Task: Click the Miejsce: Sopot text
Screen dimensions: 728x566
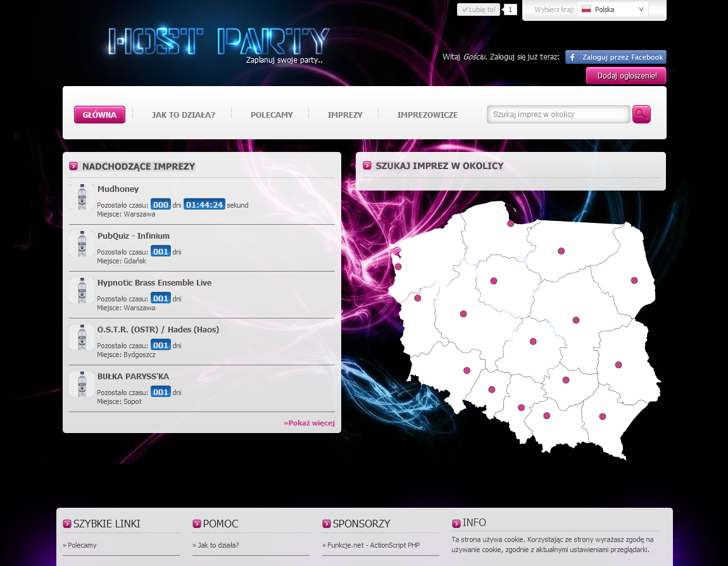Action: (x=119, y=401)
